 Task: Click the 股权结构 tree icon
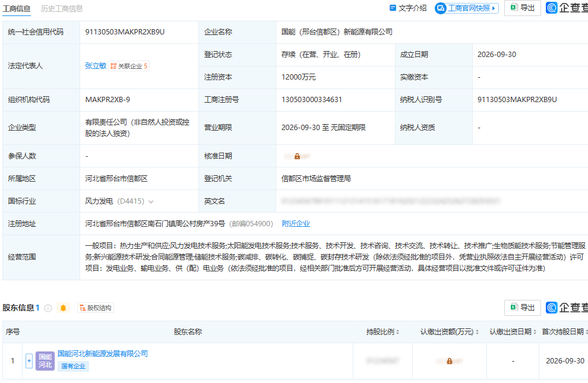pyautogui.click(x=83, y=308)
